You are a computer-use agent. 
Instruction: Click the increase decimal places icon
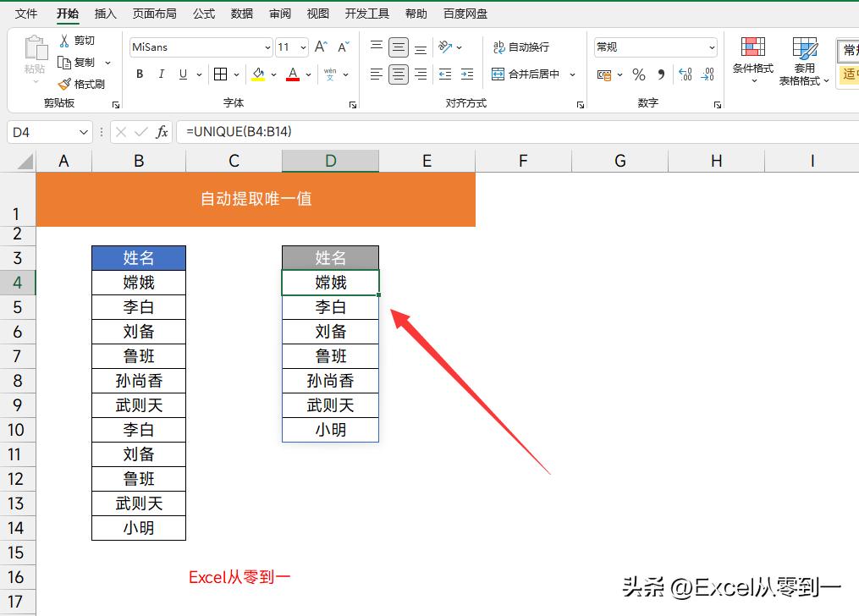click(x=684, y=75)
